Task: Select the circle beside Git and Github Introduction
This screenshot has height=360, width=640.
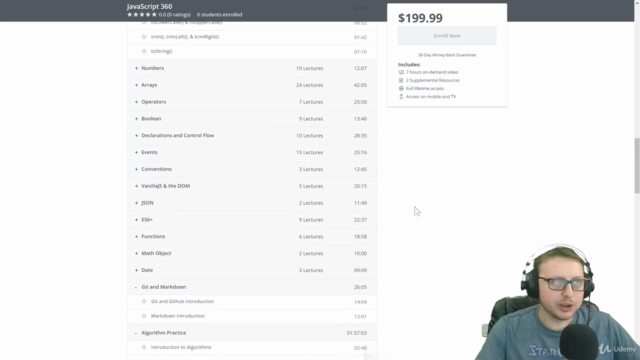Action: tap(144, 302)
